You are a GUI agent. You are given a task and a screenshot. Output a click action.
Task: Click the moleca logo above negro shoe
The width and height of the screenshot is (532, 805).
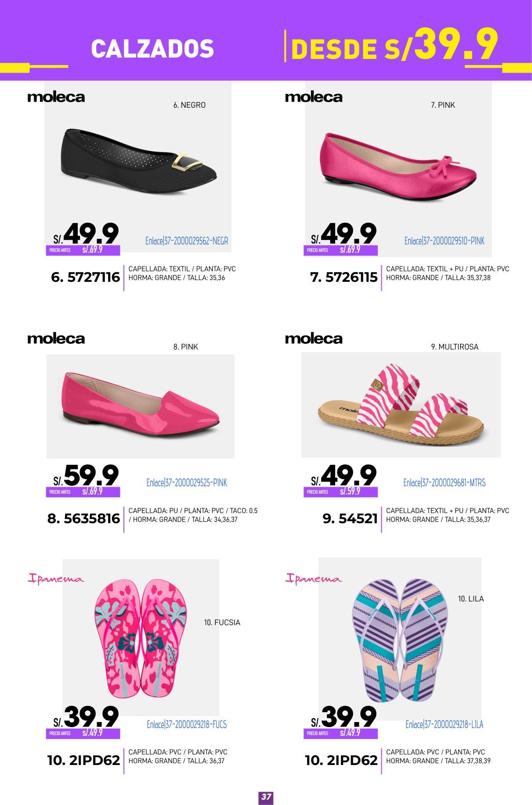coord(56,97)
